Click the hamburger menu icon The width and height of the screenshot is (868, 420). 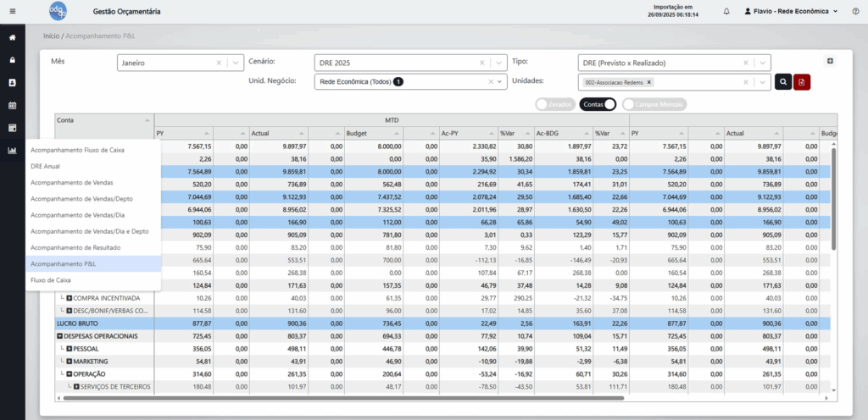[12, 11]
